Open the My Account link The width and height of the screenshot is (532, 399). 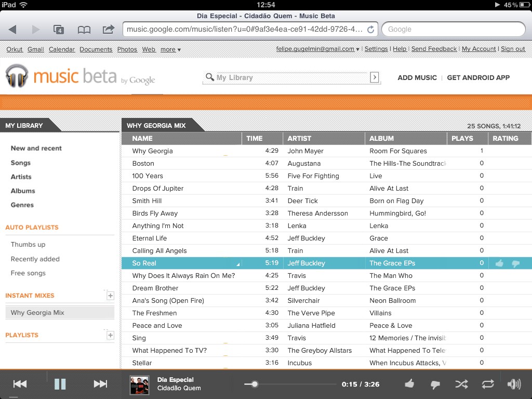point(478,49)
